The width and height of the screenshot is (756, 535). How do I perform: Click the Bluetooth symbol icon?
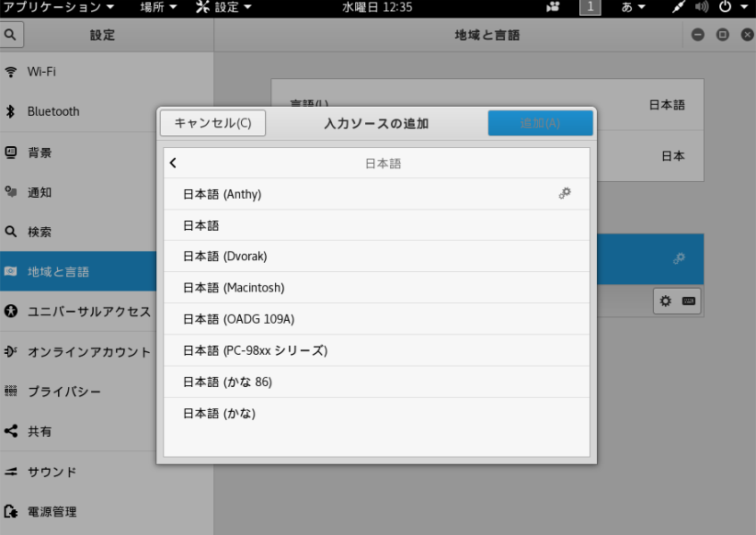coord(11,111)
